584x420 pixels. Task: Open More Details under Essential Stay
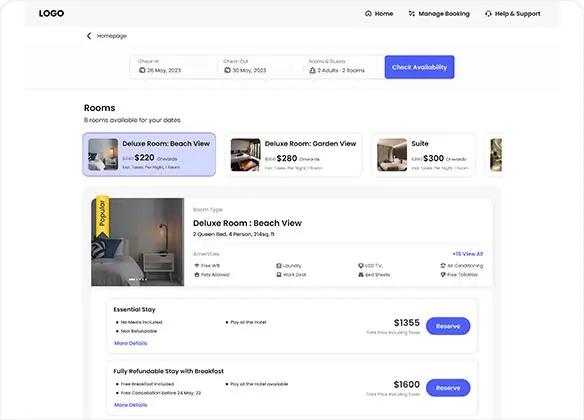[131, 343]
